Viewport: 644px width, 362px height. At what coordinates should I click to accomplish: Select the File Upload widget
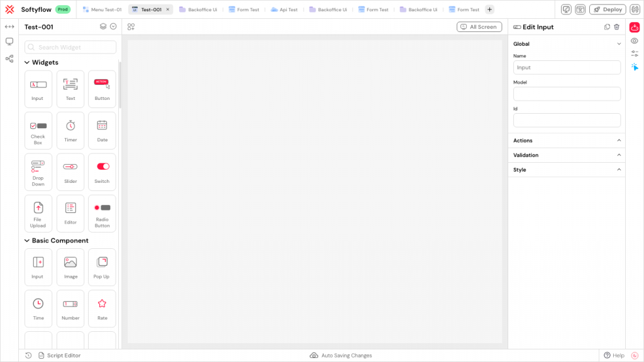38,213
